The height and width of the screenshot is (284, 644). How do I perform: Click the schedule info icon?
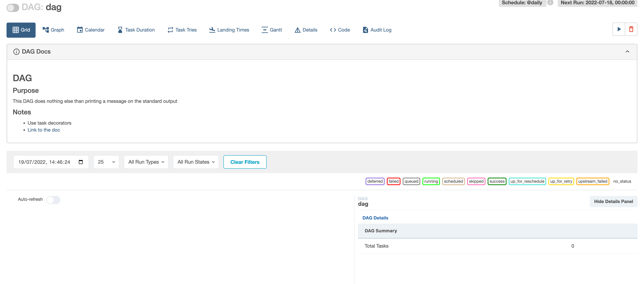coord(550,3)
